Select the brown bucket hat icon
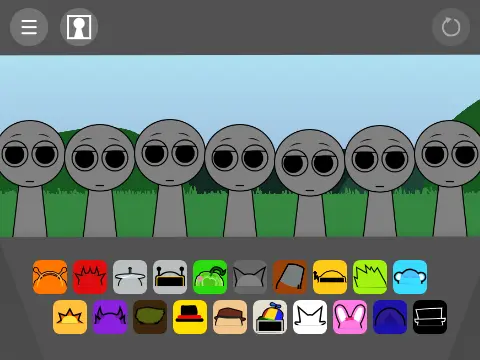This screenshot has width=480, height=360. point(290,277)
